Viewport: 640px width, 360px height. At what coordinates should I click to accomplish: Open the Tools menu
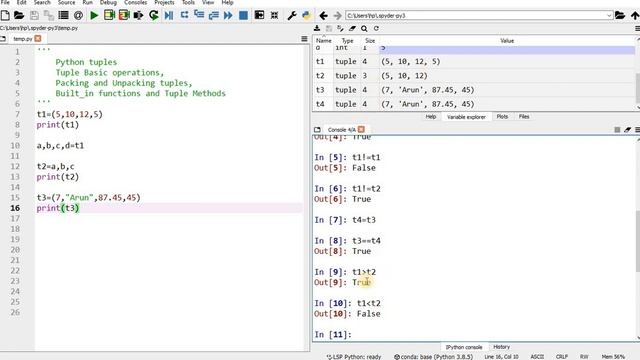(188, 2)
